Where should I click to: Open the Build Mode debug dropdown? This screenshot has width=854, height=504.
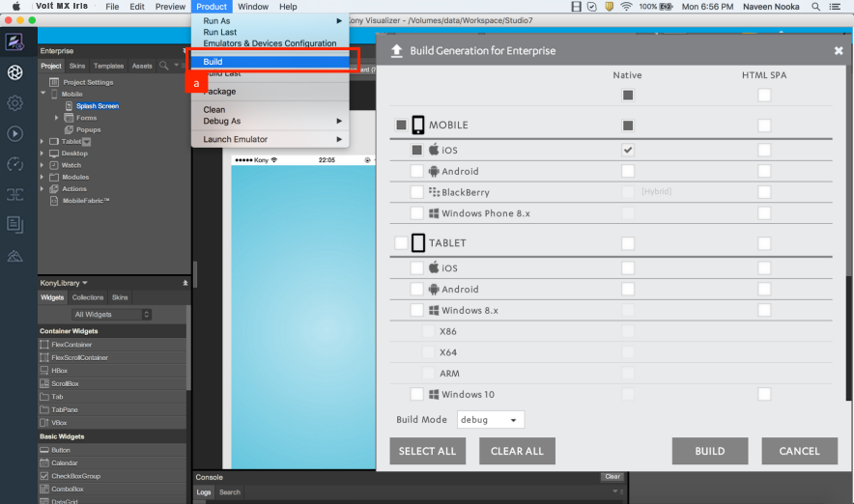pyautogui.click(x=490, y=420)
